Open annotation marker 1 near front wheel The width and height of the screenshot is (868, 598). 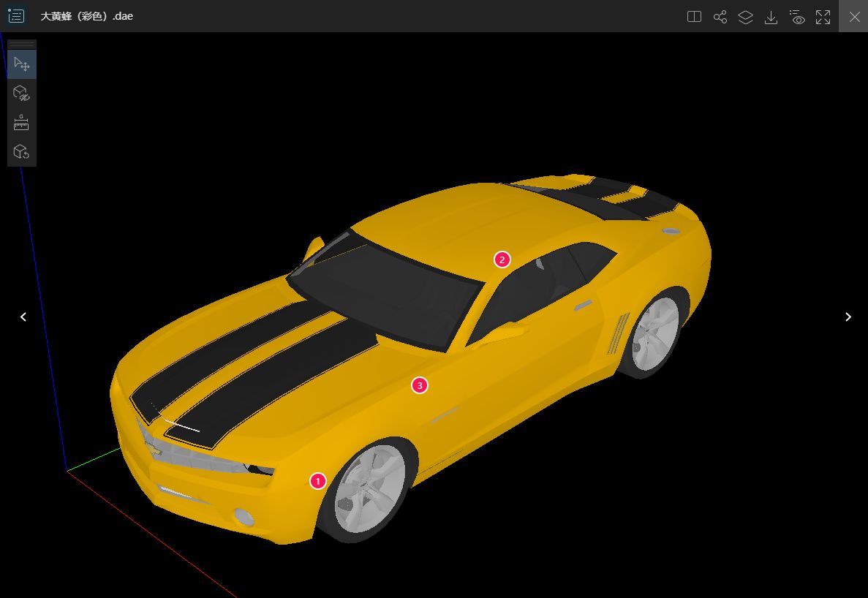click(318, 481)
